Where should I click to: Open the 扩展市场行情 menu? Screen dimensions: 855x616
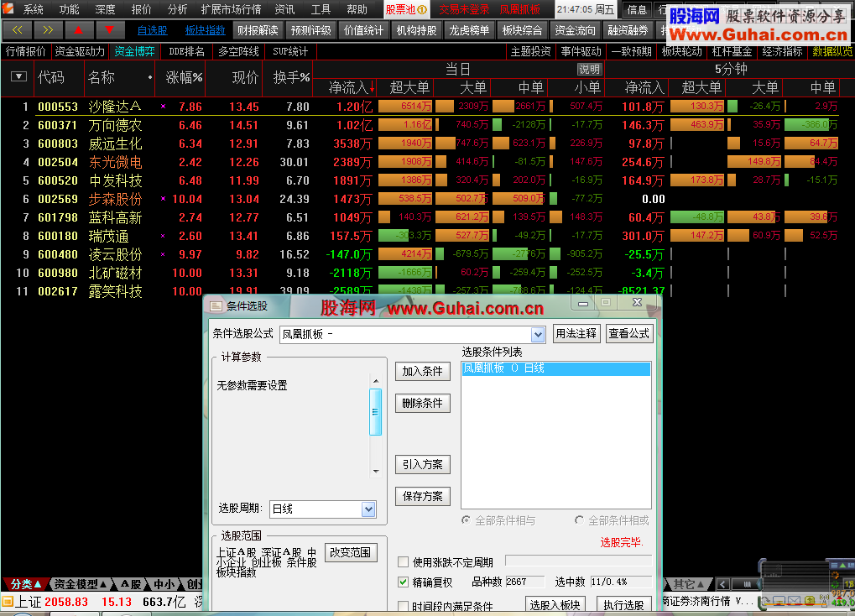232,9
